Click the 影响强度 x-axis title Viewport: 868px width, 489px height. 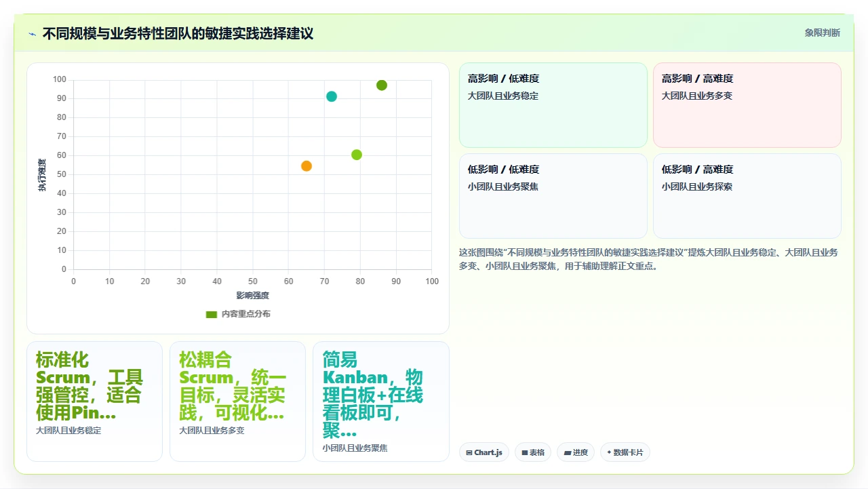[x=252, y=295]
